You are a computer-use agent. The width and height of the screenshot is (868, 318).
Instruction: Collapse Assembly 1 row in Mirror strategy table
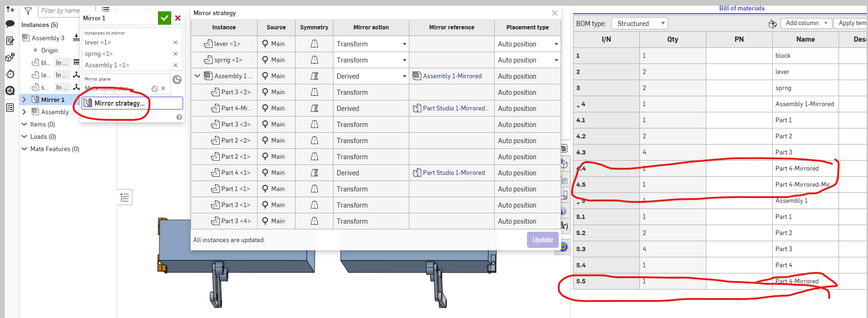point(197,76)
